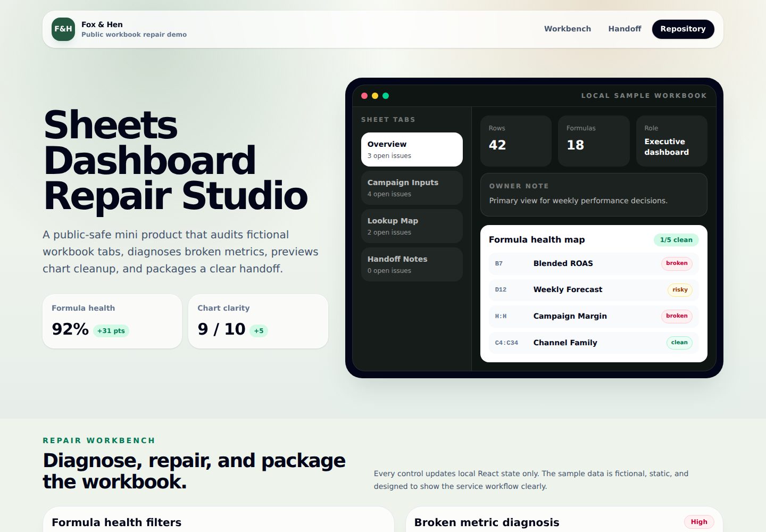Click the High severity badge

point(699,522)
